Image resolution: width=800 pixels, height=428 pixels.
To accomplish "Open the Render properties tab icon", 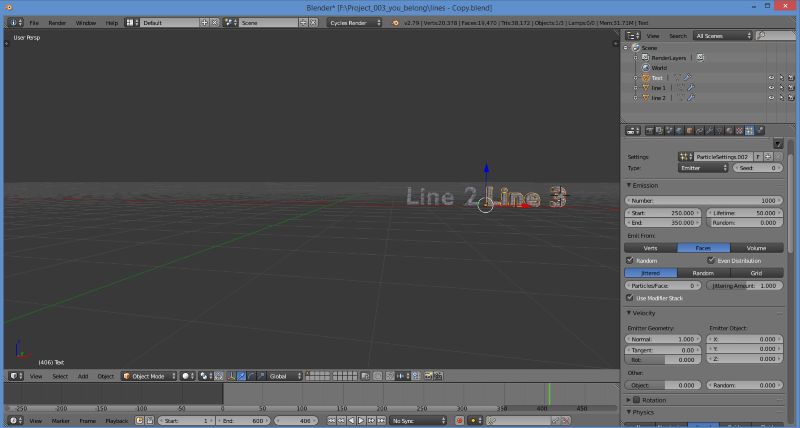I will click(x=649, y=131).
